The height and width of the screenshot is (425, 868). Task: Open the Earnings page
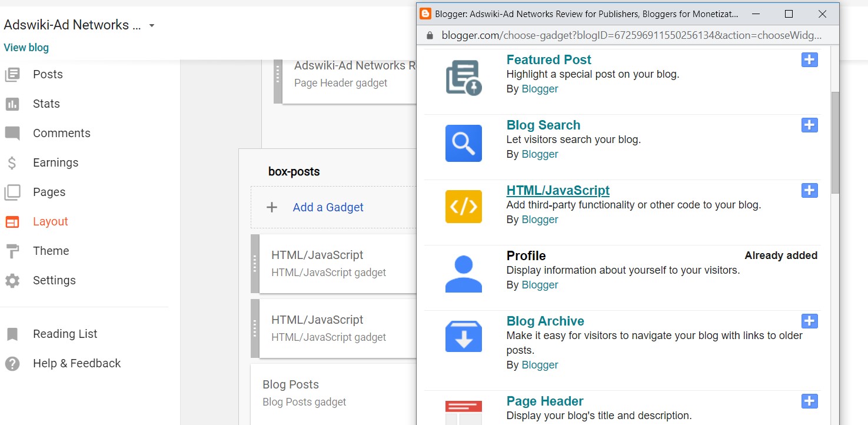(55, 162)
